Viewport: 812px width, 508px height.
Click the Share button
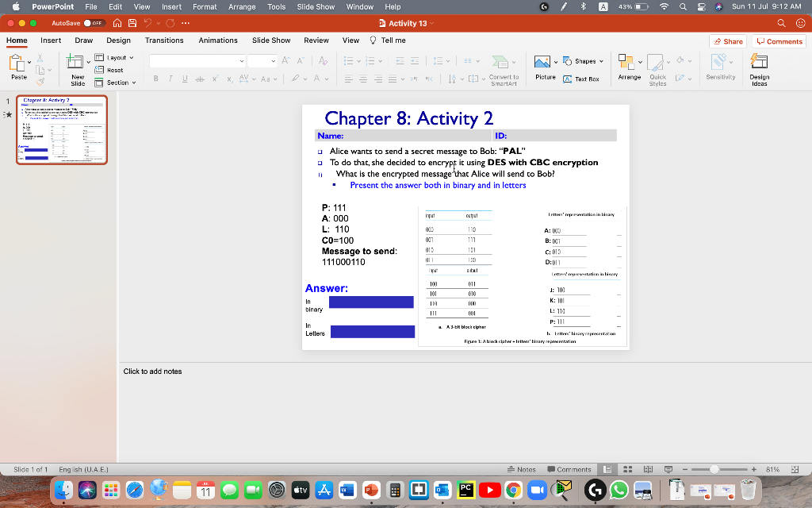(726, 40)
